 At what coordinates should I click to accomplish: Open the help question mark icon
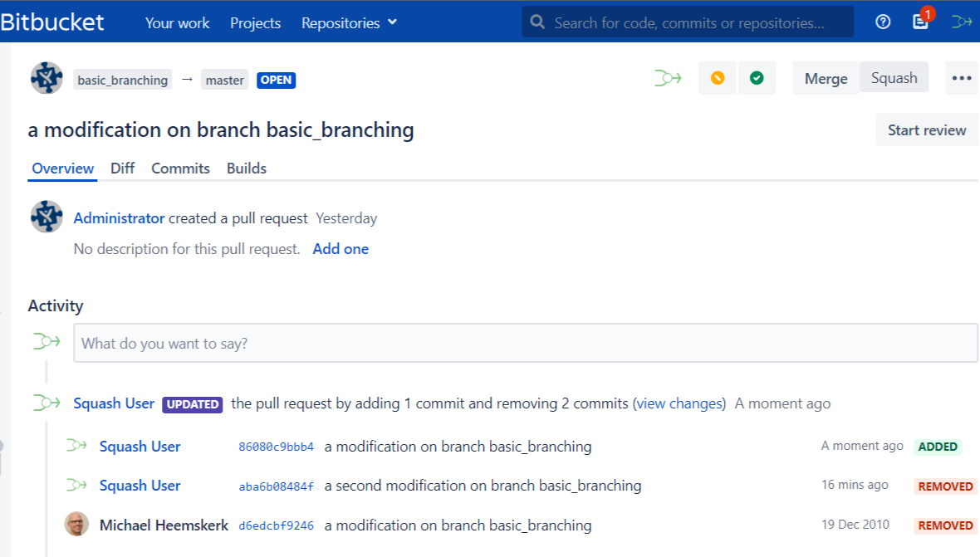[x=883, y=22]
